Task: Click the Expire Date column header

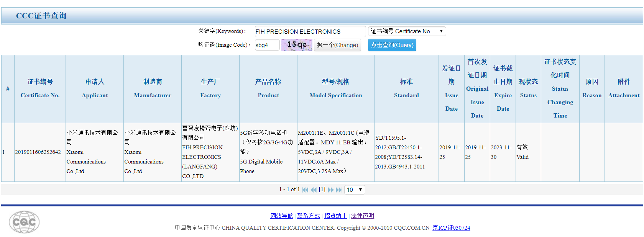Action: [503, 89]
